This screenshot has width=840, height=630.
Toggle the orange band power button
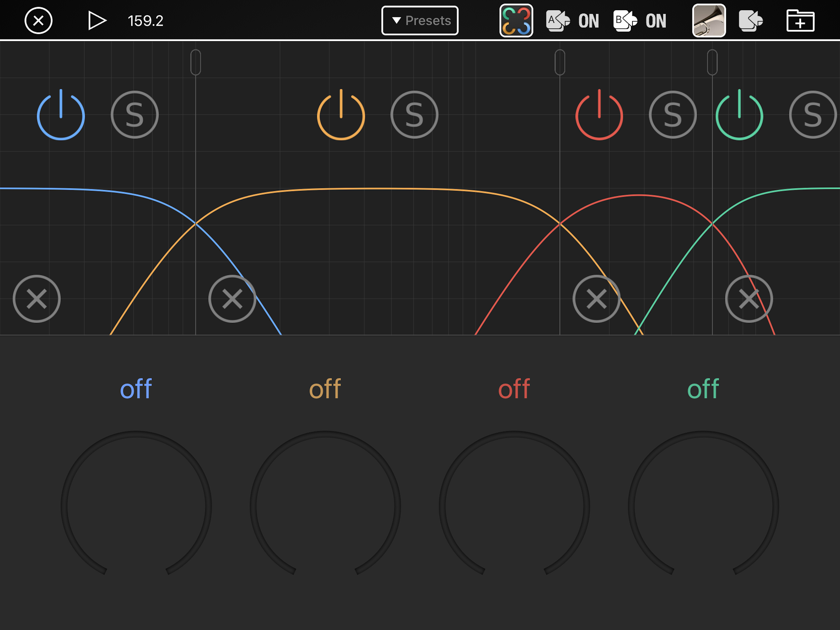341,115
